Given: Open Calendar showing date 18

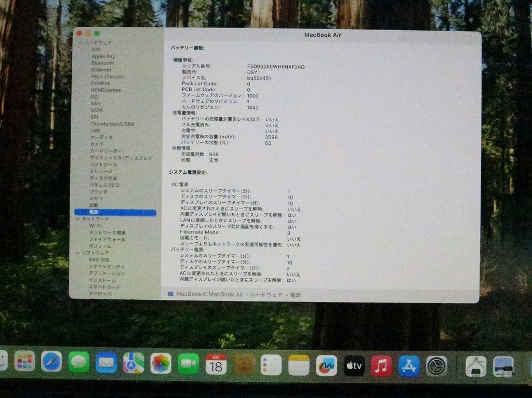Looking at the screenshot, I should pos(216,364).
